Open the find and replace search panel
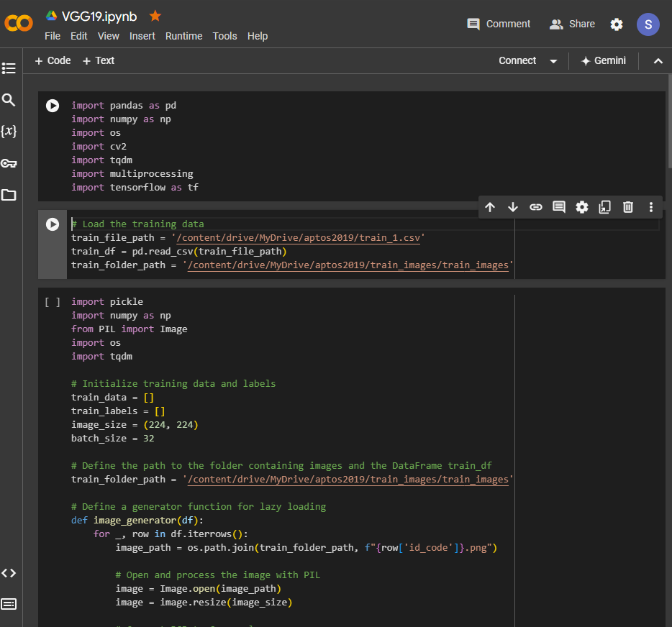The image size is (672, 627). [9, 100]
